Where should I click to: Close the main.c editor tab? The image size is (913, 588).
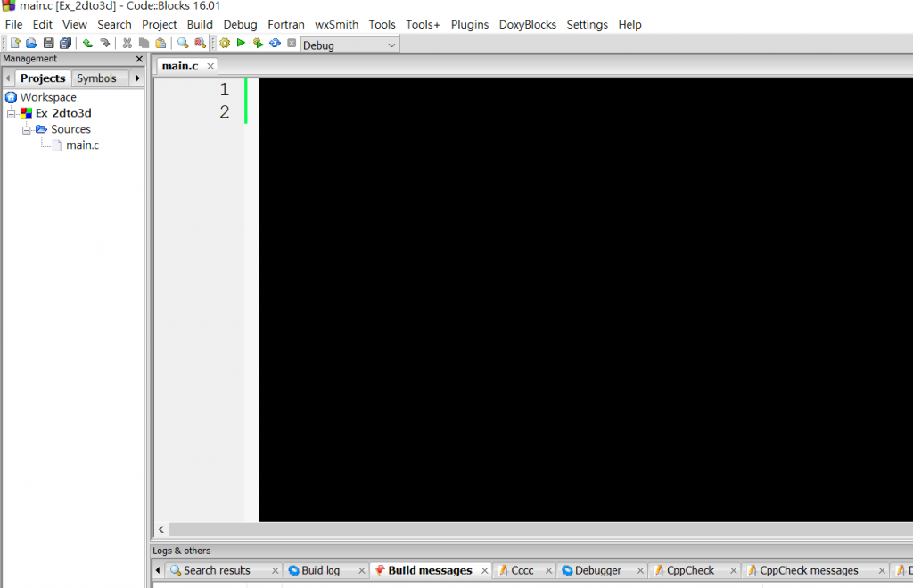pyautogui.click(x=210, y=66)
